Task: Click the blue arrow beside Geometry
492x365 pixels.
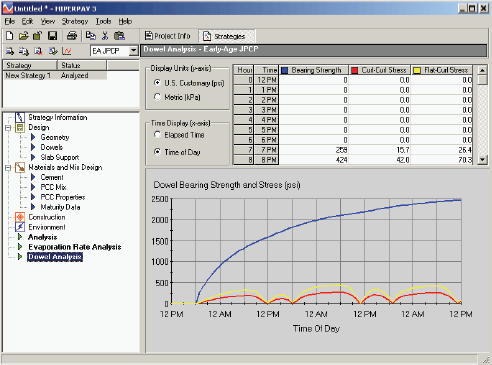Action: pyautogui.click(x=33, y=137)
